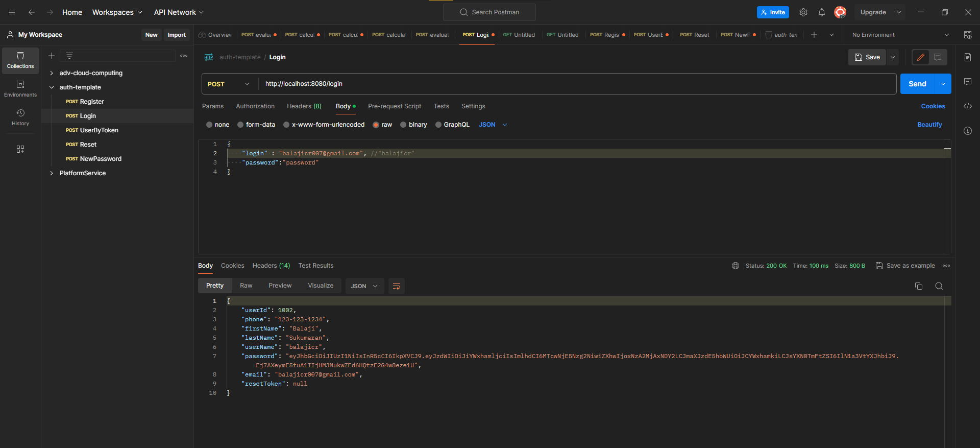The height and width of the screenshot is (448, 980).
Task: Go back with the left arrow
Action: pos(32,12)
